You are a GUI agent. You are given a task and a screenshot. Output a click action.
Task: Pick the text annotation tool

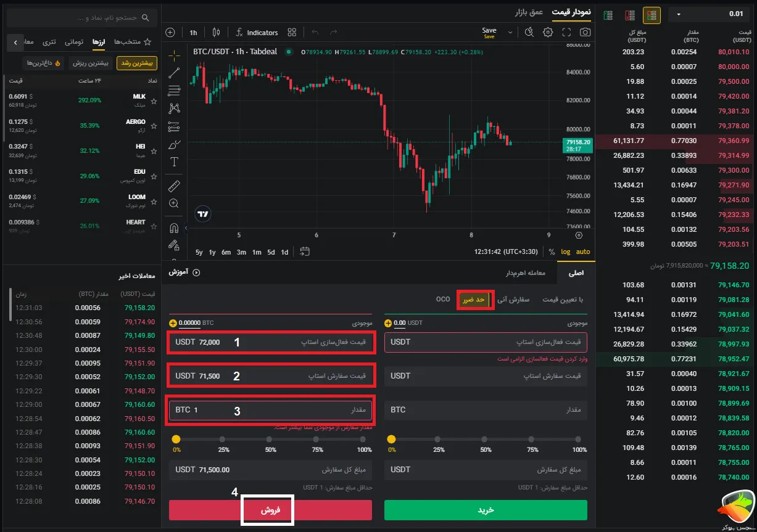point(174,162)
